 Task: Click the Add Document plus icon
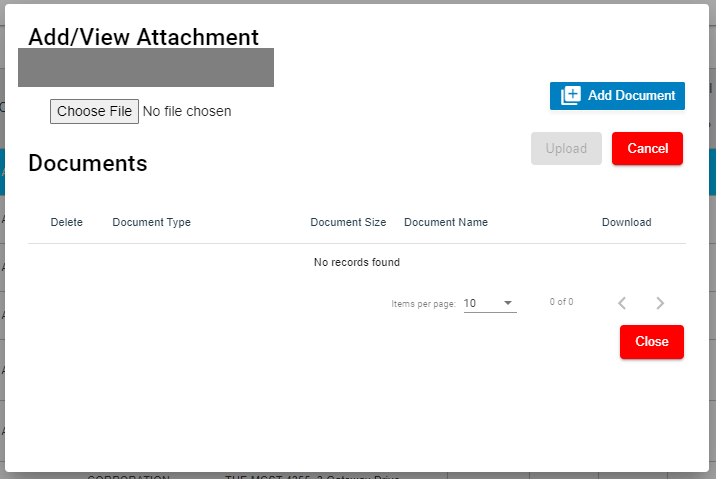[x=570, y=96]
